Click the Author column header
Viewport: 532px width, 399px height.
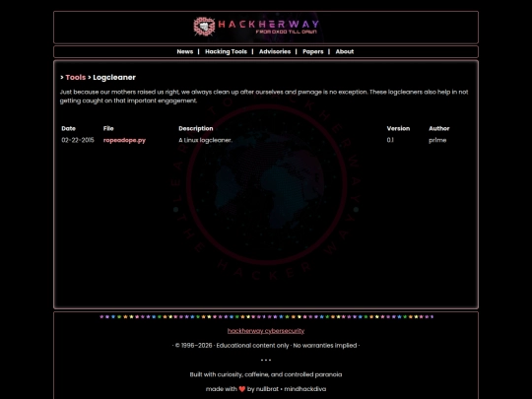[439, 129]
